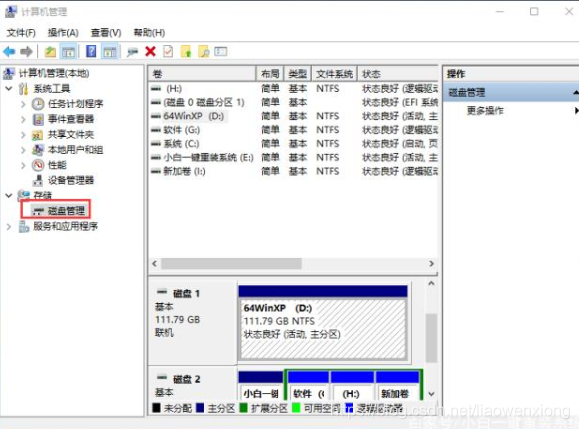The height and width of the screenshot is (429, 579).
Task: Click the disk map scroll down arrow
Action: (431, 394)
